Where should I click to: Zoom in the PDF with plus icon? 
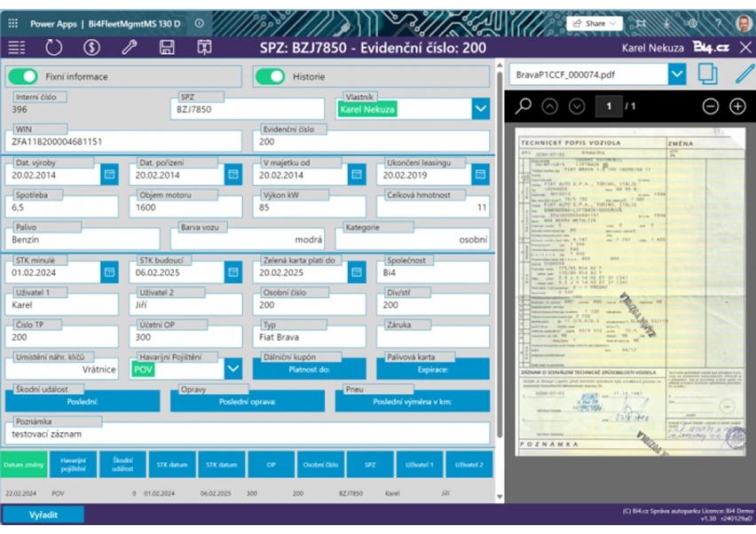click(737, 106)
